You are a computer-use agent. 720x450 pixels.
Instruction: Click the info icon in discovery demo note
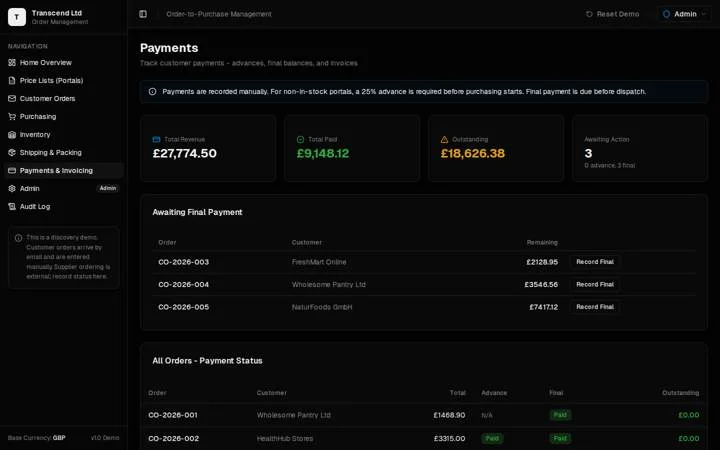coord(18,238)
